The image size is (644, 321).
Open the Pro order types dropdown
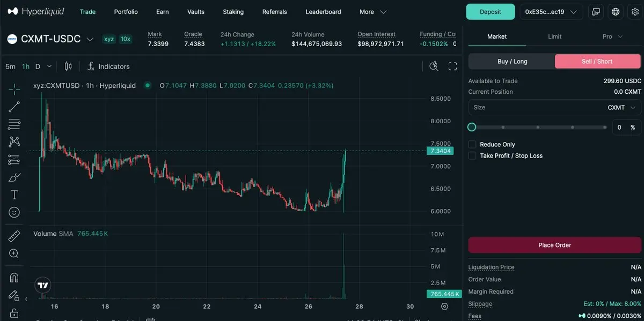point(612,36)
